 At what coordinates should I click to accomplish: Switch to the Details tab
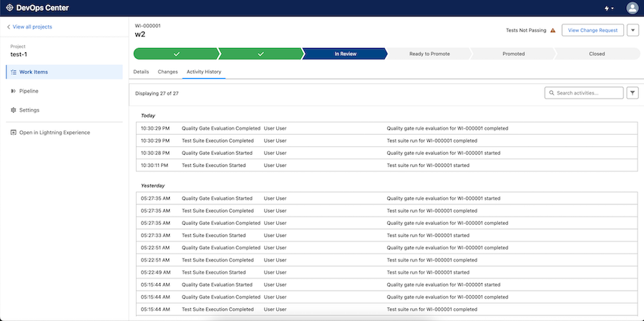click(x=141, y=72)
